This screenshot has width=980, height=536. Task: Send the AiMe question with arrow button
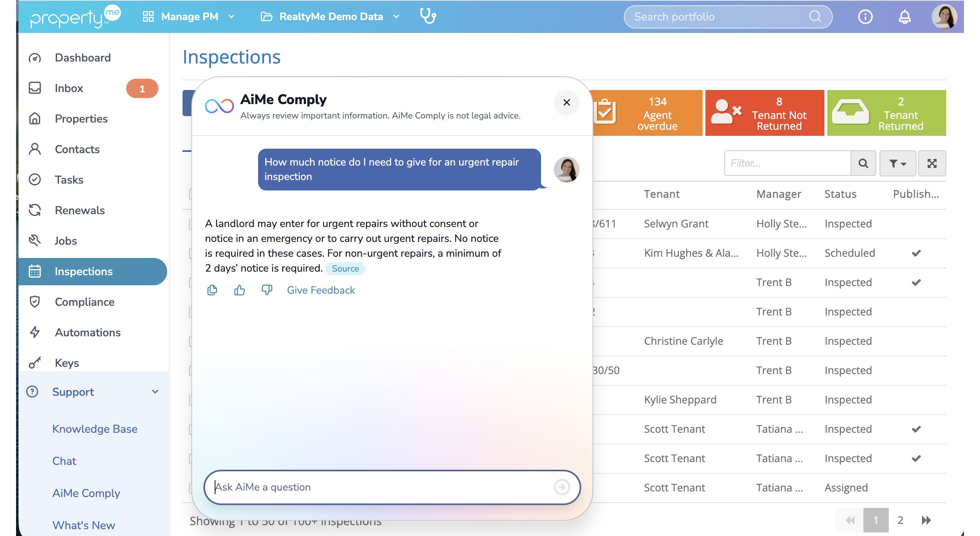point(562,487)
